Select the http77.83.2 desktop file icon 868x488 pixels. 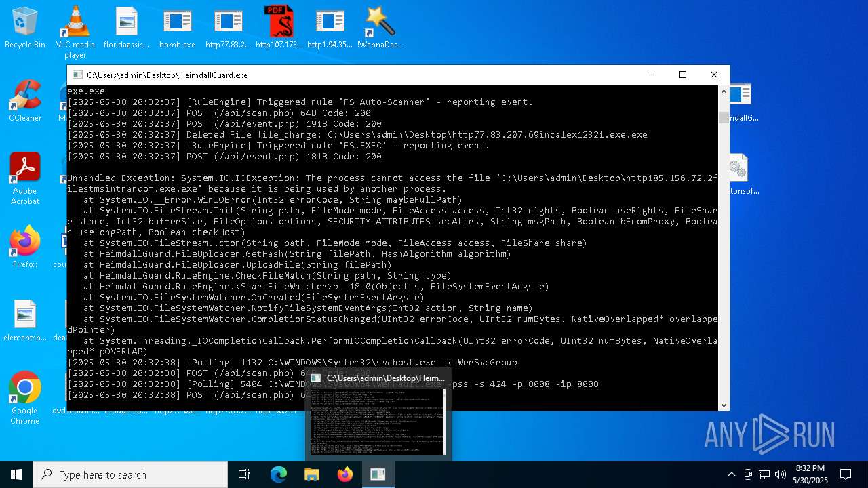click(x=228, y=28)
